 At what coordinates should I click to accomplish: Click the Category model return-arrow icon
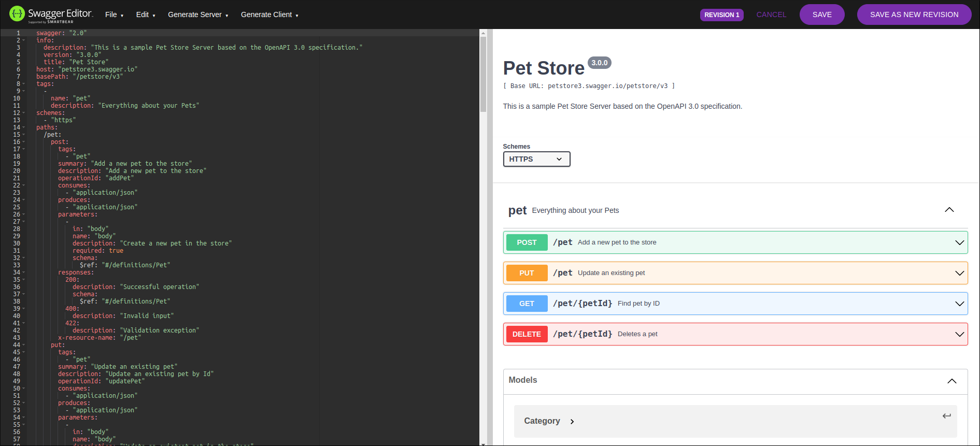pos(946,415)
